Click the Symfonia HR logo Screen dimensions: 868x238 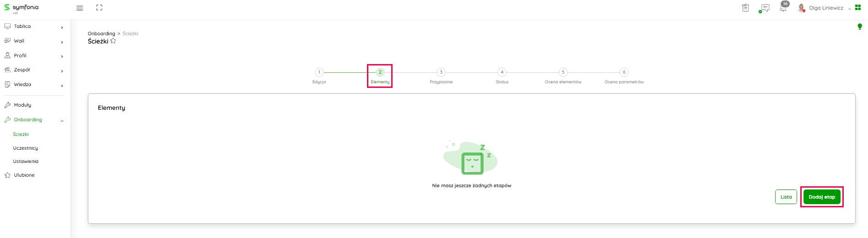click(x=22, y=8)
